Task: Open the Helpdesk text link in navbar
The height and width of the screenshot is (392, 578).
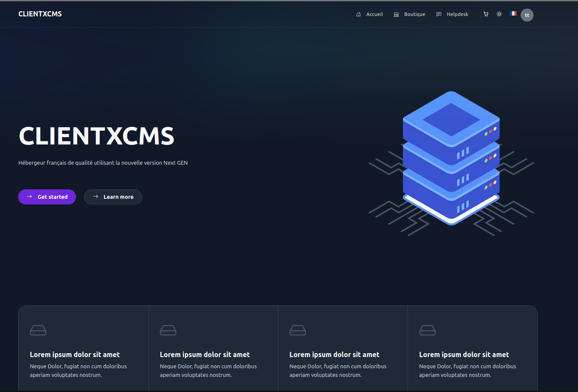Action: [x=457, y=15]
